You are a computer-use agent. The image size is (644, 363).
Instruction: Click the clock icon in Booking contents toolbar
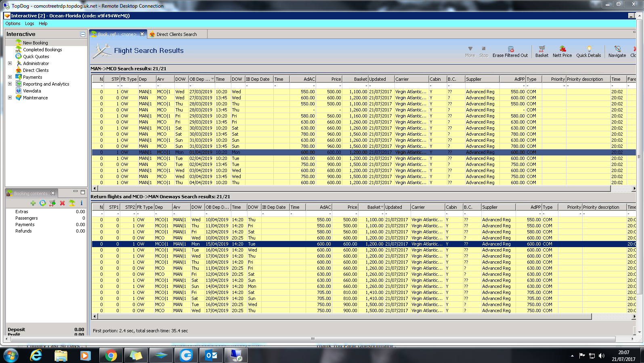pyautogui.click(x=42, y=203)
